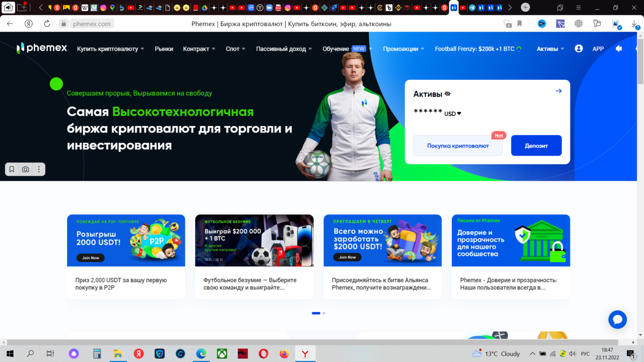Open a new browser tab

[x=525, y=8]
